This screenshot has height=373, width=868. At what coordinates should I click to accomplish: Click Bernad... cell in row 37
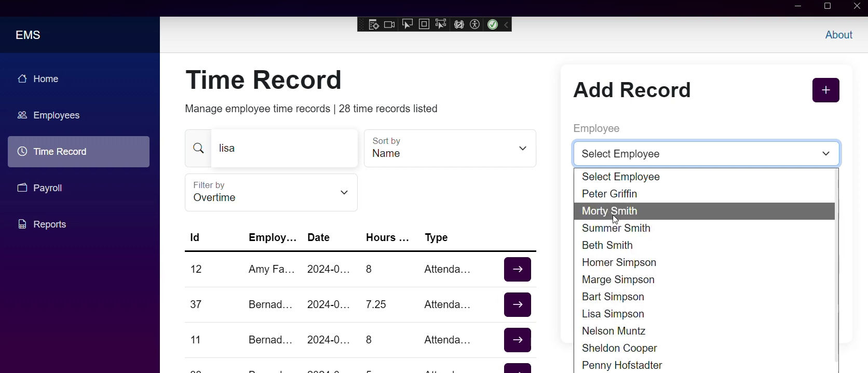[270, 305]
